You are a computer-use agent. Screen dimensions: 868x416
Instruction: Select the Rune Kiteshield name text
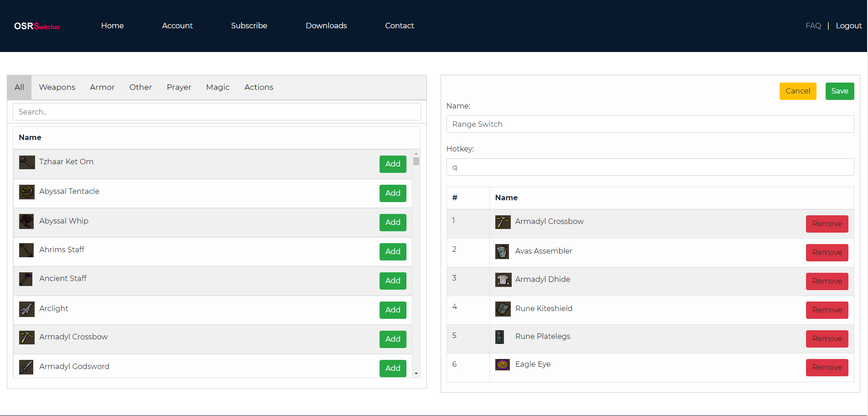point(544,308)
